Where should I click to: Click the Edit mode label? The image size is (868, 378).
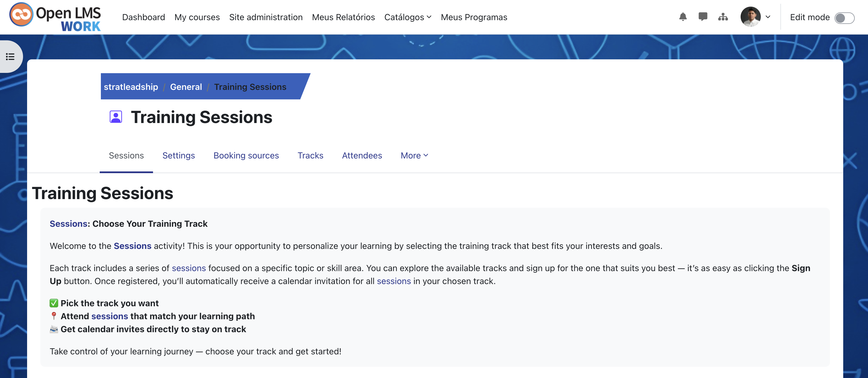click(x=810, y=17)
